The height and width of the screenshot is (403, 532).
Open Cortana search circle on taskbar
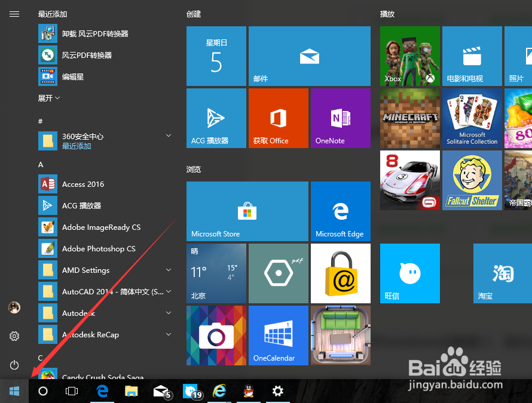[x=43, y=391]
